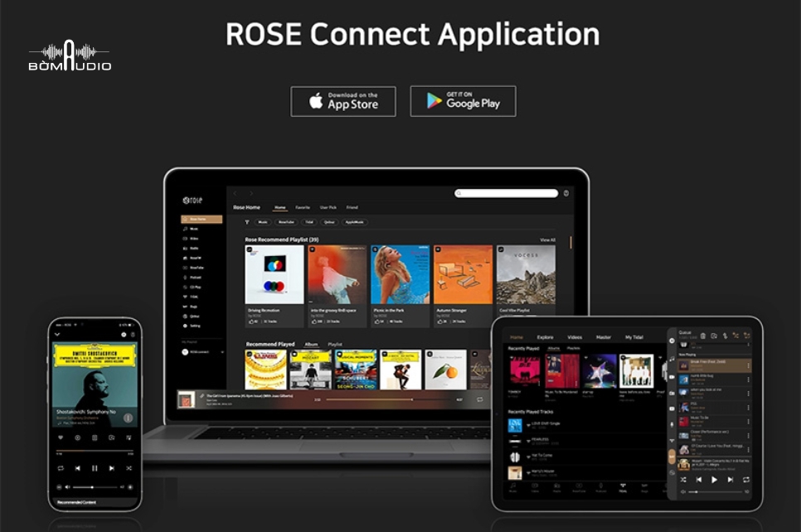801x532 pixels.
Task: Toggle the RoseTube filter chip
Action: (286, 222)
